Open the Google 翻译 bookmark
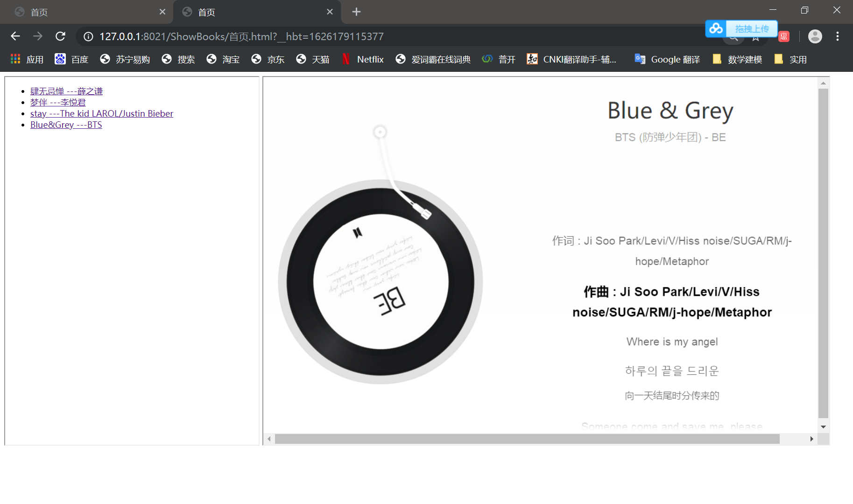This screenshot has width=853, height=504. click(x=667, y=59)
